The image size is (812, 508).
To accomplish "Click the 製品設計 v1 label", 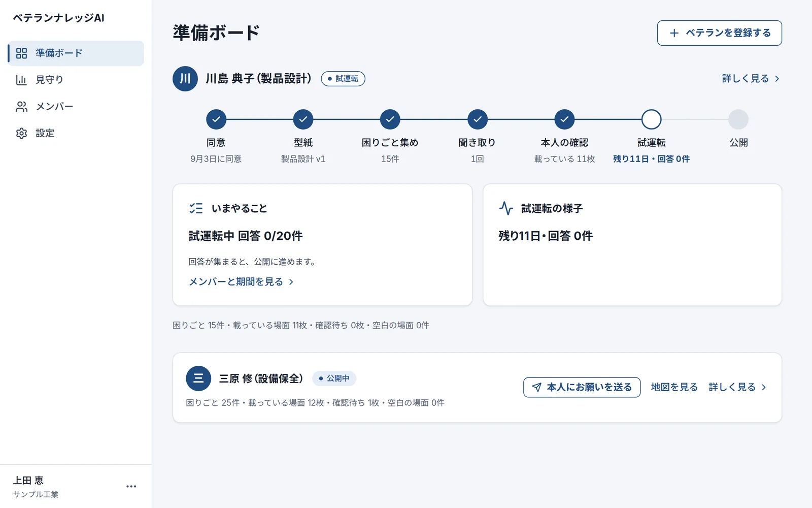I will [x=303, y=159].
